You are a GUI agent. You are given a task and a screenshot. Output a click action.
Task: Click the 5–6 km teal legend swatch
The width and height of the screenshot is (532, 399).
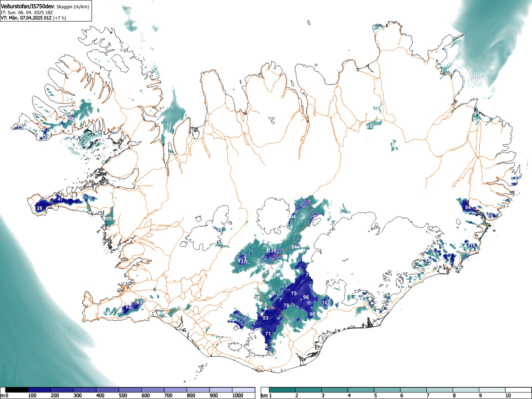[388, 390]
